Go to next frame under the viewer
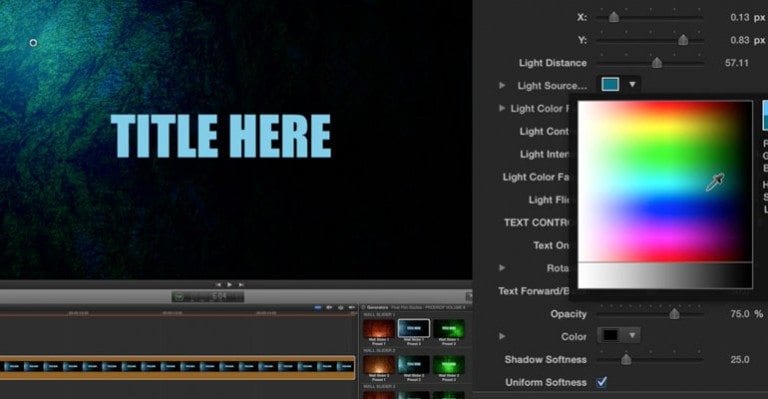 pos(241,284)
